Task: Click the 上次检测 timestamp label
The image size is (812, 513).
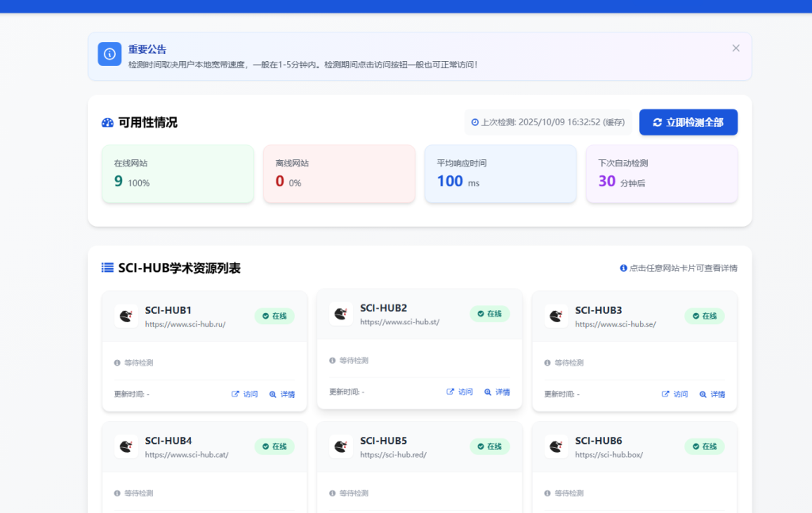Action: 548,123
